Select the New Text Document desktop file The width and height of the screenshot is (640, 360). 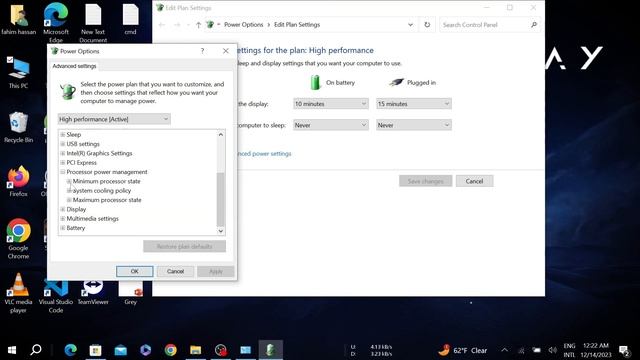click(93, 23)
